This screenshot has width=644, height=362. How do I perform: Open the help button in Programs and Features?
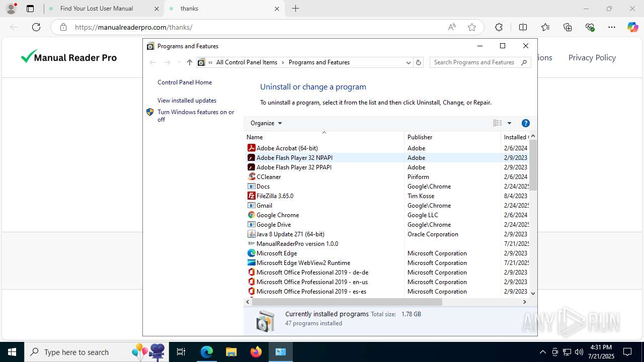[526, 123]
